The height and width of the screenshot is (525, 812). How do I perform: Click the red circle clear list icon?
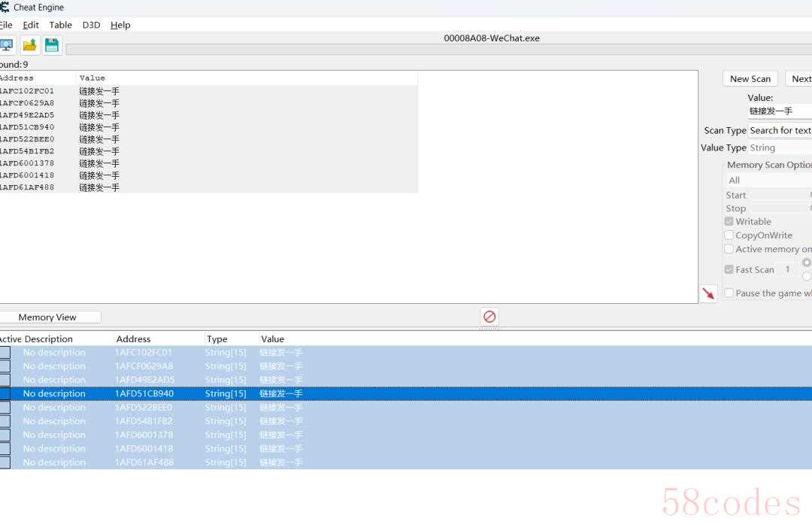(x=489, y=317)
